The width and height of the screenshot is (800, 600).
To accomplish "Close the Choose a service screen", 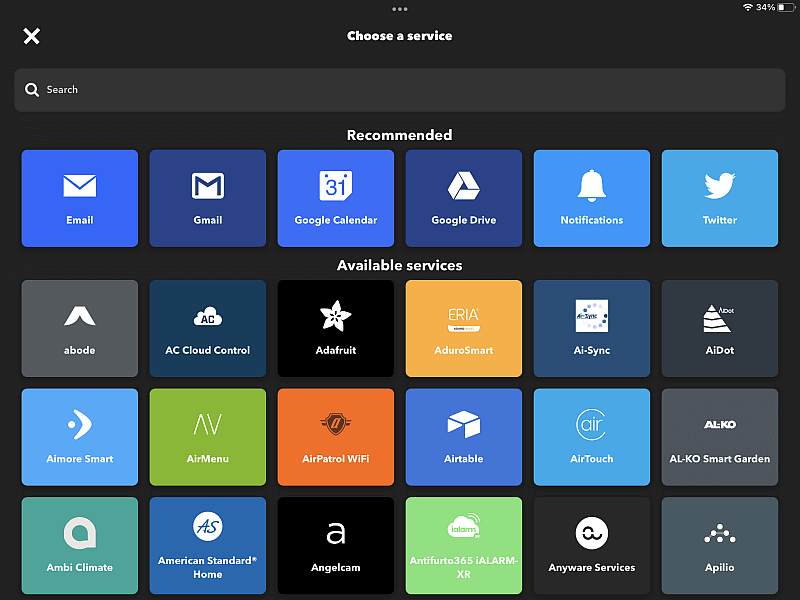I will (32, 36).
